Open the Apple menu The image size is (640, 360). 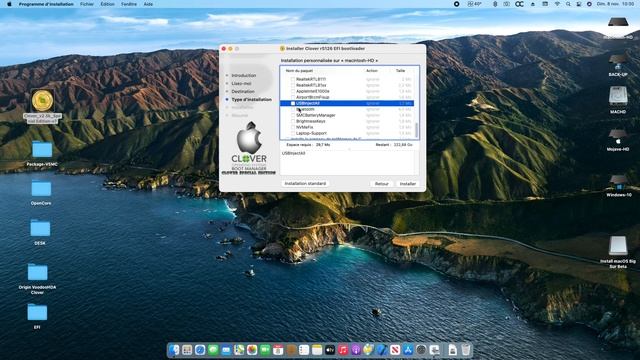point(9,4)
